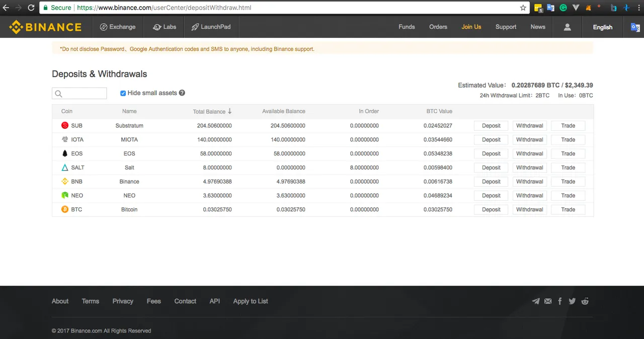Withdraw EOS

coord(529,153)
